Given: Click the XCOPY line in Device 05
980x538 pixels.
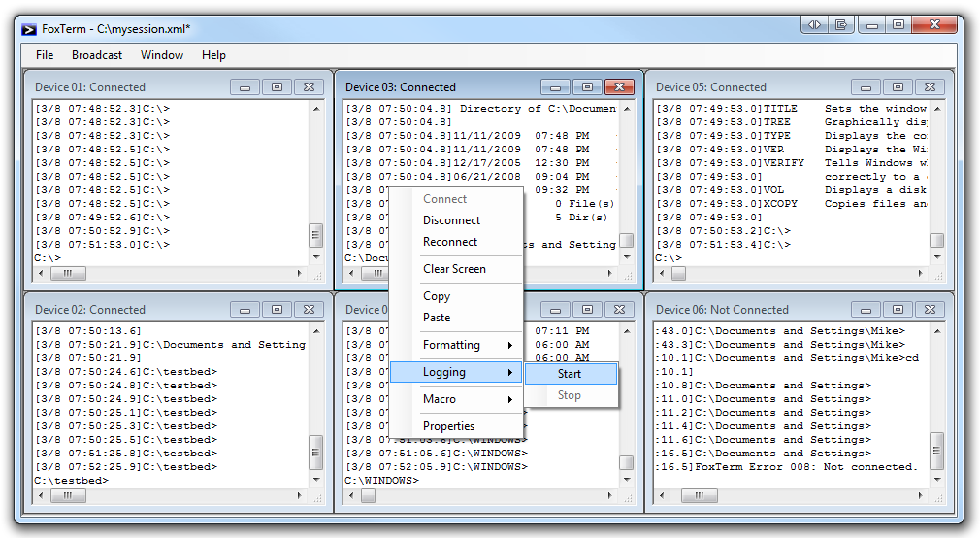Looking at the screenshot, I should pyautogui.click(x=791, y=203).
